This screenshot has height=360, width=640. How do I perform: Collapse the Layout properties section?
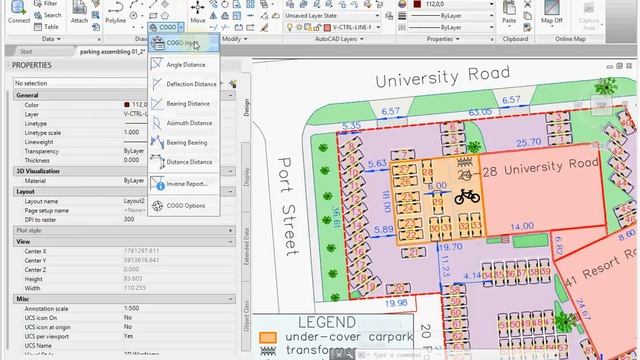[x=230, y=191]
